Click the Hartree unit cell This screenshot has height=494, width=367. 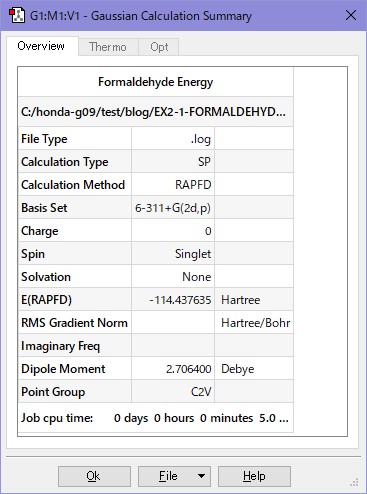254,300
